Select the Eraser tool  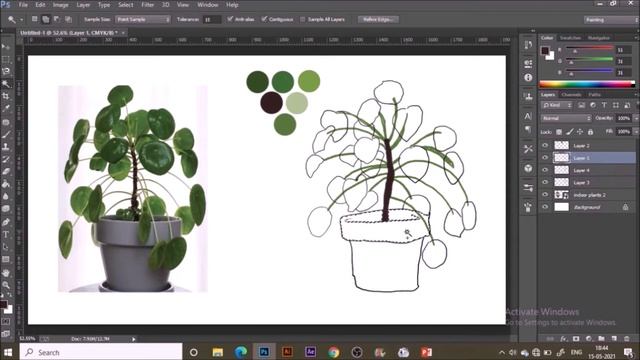tap(6, 172)
